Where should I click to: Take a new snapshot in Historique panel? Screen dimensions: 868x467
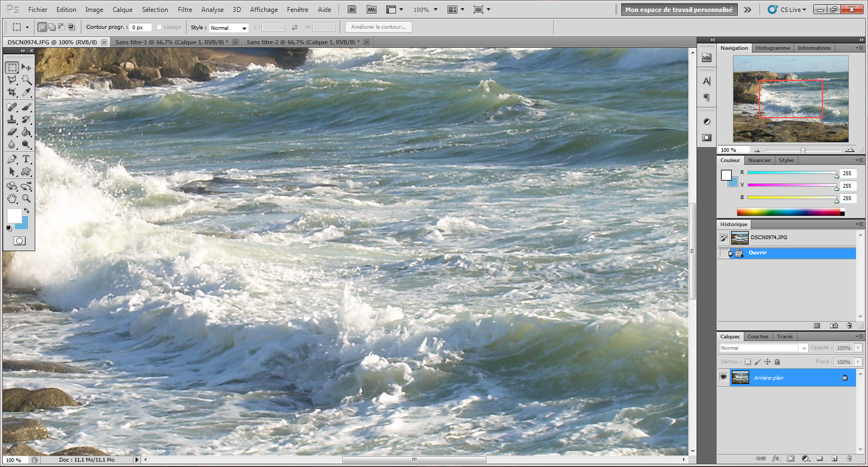point(834,325)
